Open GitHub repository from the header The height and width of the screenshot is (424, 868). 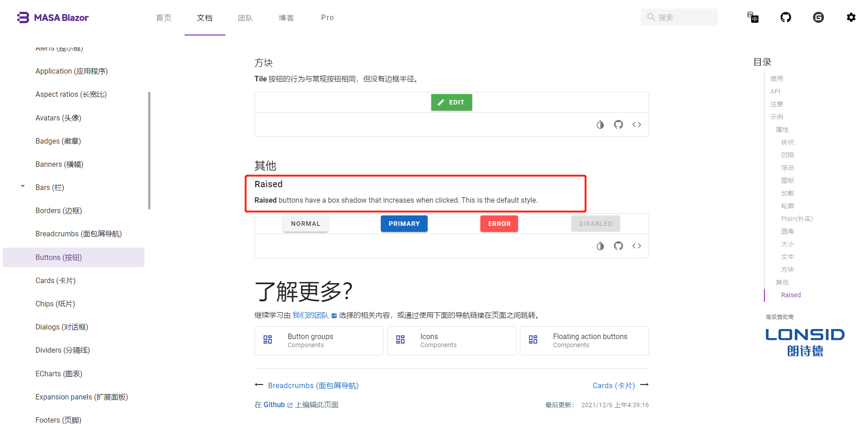point(786,17)
